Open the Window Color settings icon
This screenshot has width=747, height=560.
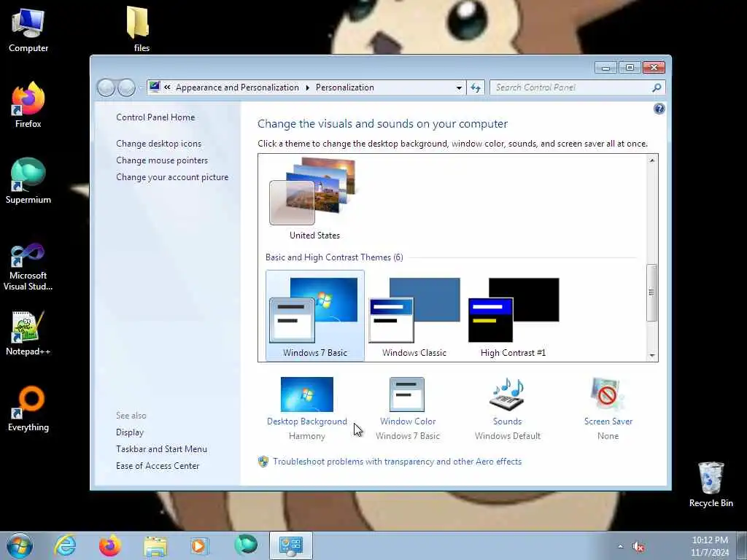tap(407, 394)
